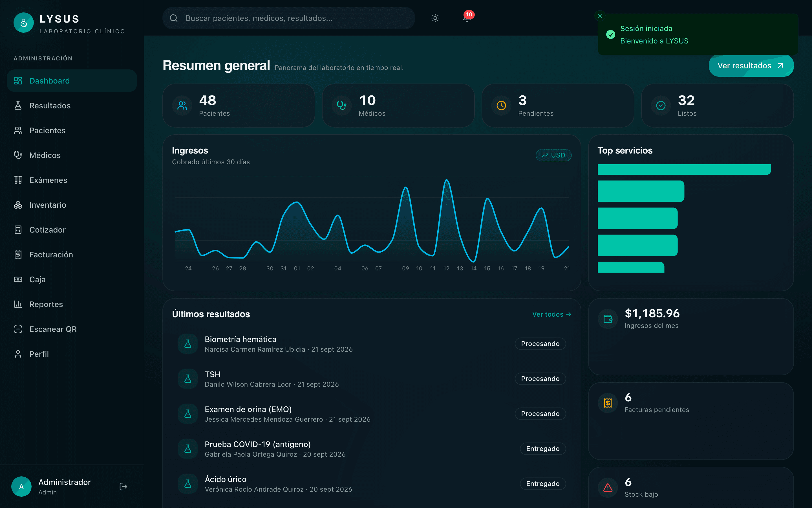The width and height of the screenshot is (812, 508).
Task: Click the warning triangle for Stock bajo
Action: coord(608,487)
